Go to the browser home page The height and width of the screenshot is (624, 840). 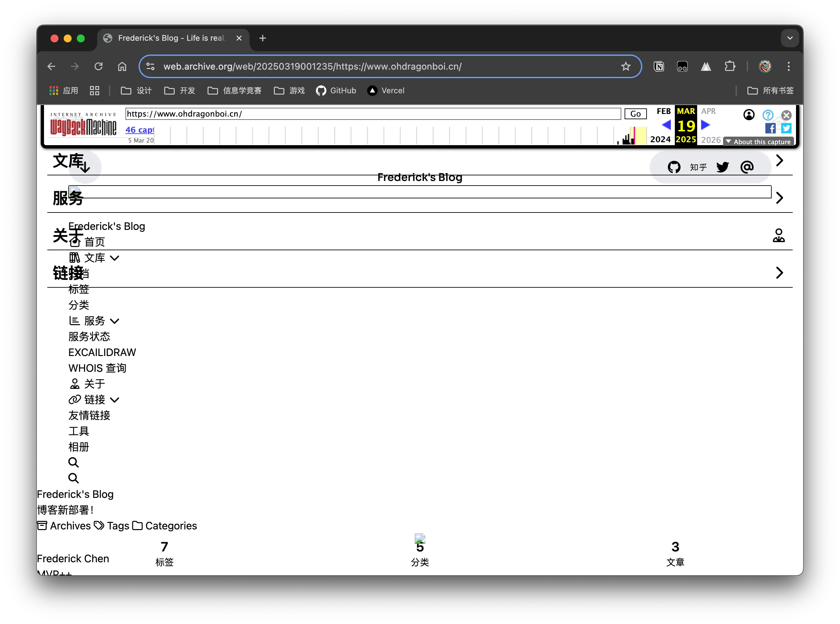[x=122, y=66]
